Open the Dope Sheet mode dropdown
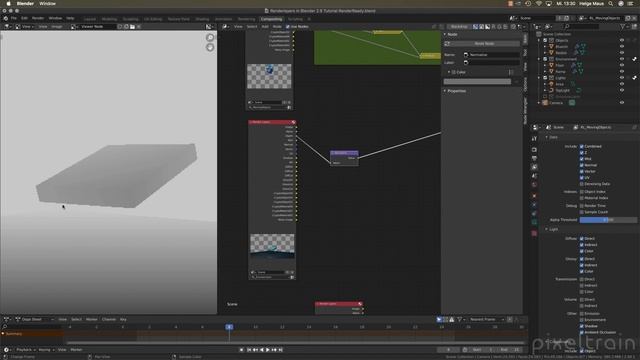The image size is (640, 360). point(35,319)
